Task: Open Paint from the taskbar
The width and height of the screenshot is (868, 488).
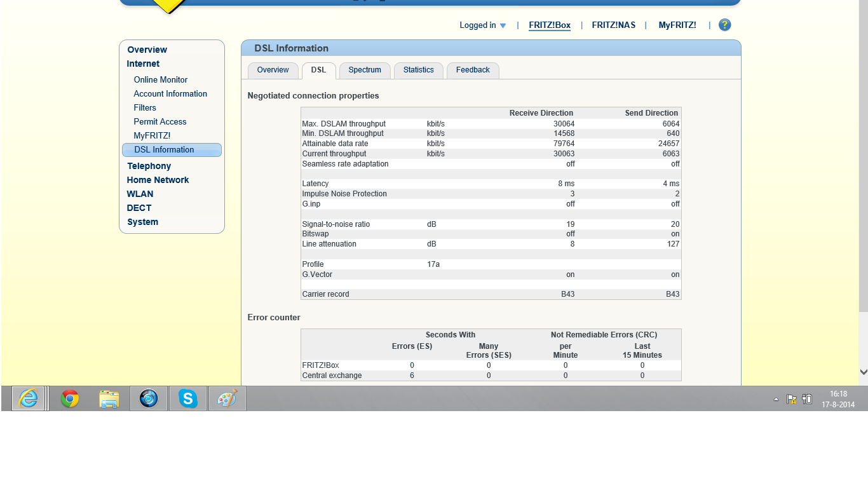Action: point(227,398)
